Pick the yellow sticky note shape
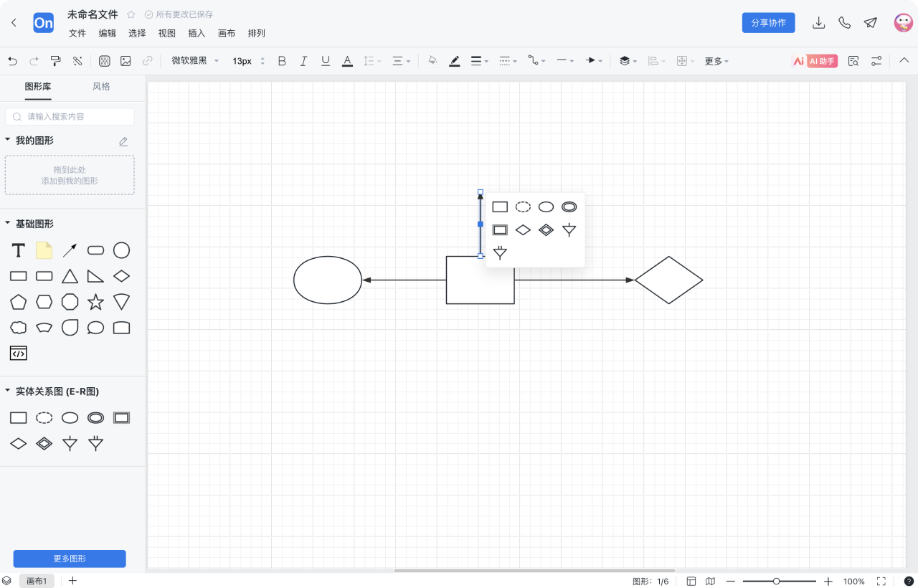 (44, 250)
